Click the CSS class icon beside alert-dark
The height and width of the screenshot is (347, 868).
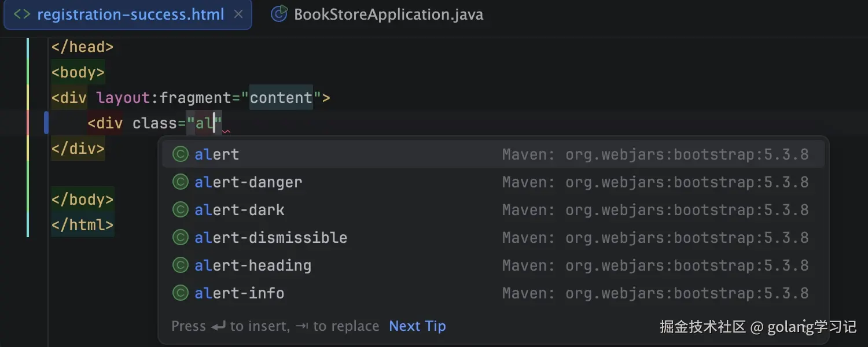(x=181, y=210)
